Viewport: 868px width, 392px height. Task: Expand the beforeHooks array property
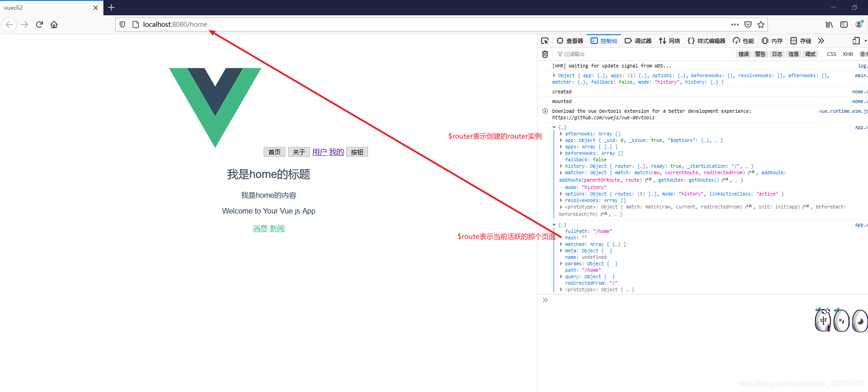[561, 153]
